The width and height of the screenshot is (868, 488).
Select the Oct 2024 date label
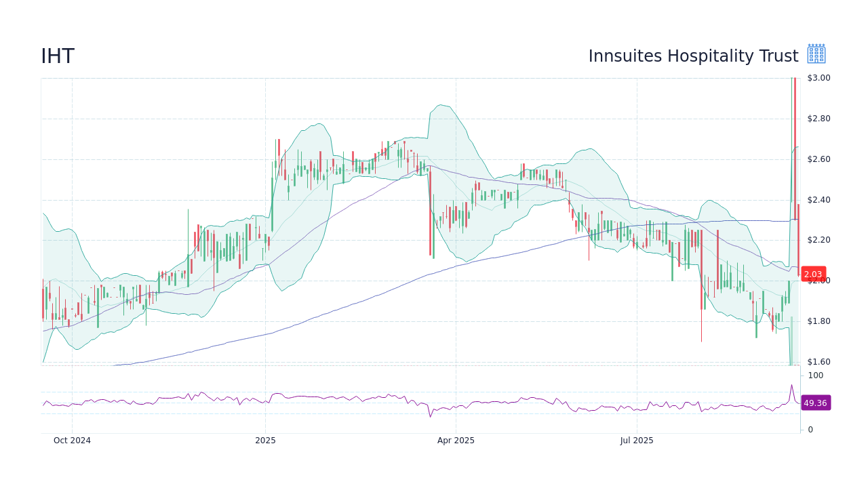(x=71, y=441)
